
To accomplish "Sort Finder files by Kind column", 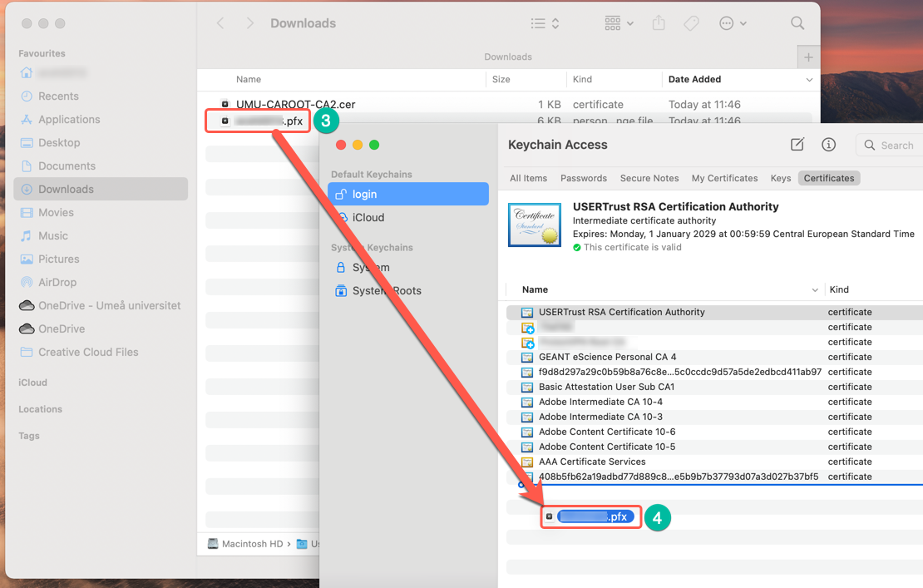I will point(582,80).
